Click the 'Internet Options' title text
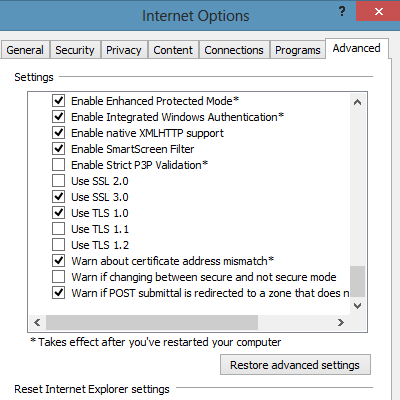Screen dimensions: 400x400 point(196,16)
